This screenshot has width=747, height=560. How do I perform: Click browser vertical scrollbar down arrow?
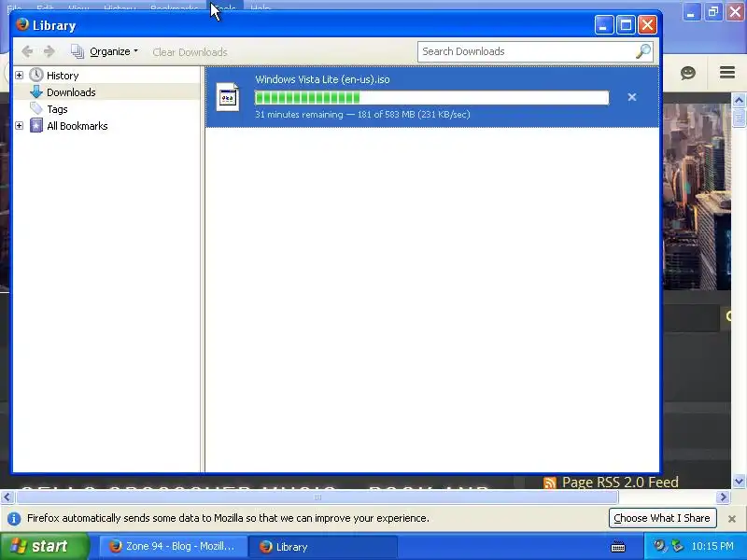739,482
